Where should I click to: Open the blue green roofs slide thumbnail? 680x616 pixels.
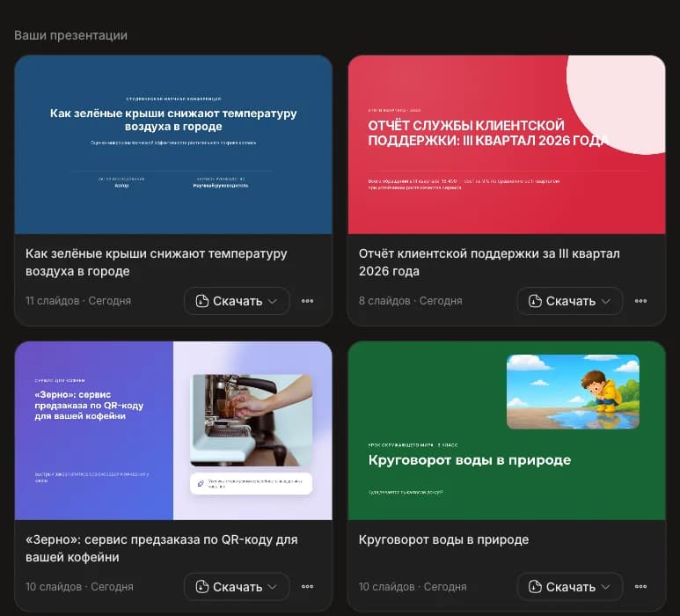173,144
